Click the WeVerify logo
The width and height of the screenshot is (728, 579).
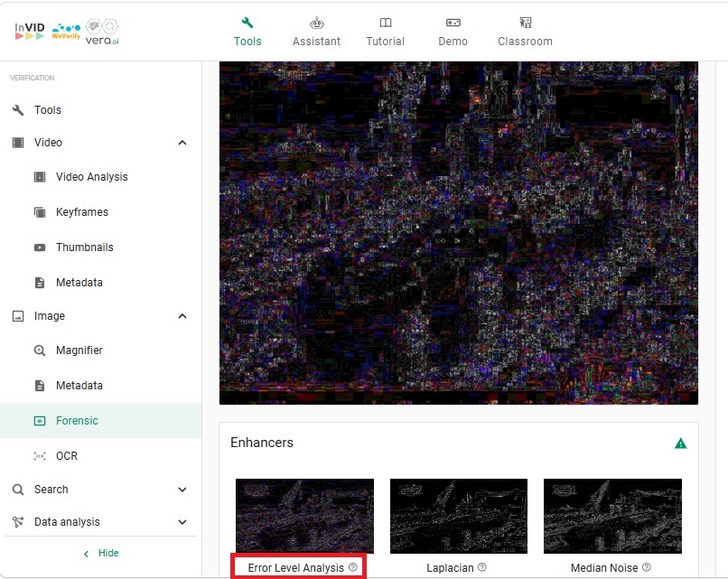coord(66,31)
